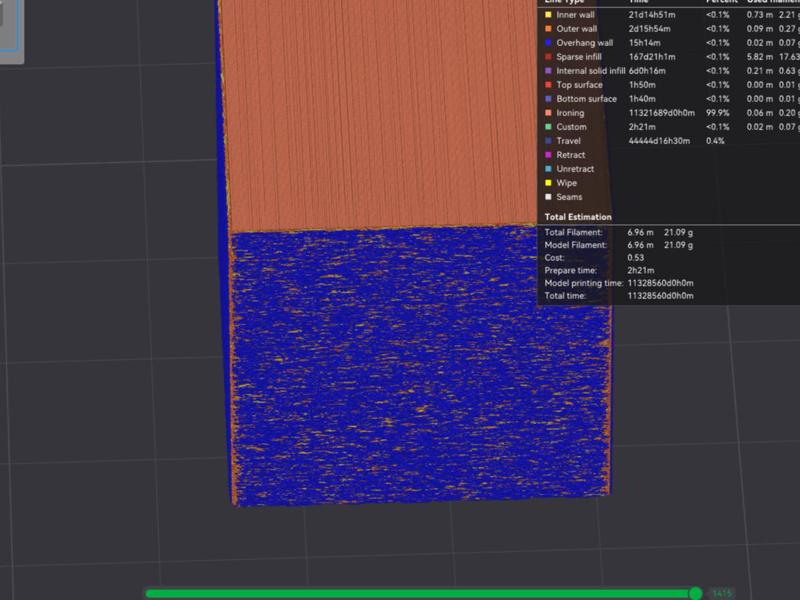Click the layer number 1415 field
Image resolution: width=800 pixels, height=600 pixels.
pos(722,593)
